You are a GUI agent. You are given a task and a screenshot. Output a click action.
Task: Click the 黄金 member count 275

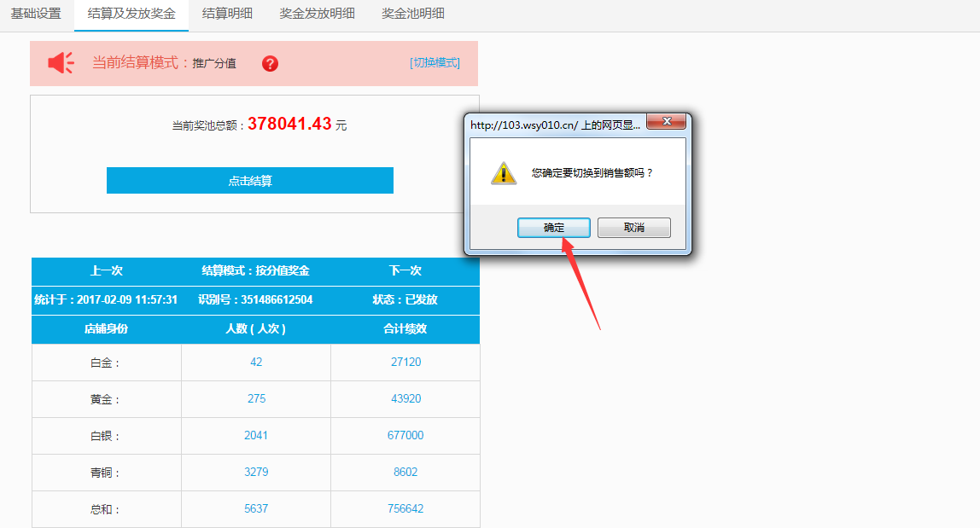coord(256,398)
